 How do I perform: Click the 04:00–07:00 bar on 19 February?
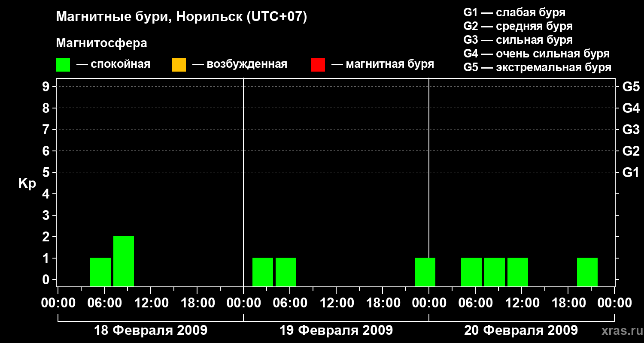(x=286, y=272)
